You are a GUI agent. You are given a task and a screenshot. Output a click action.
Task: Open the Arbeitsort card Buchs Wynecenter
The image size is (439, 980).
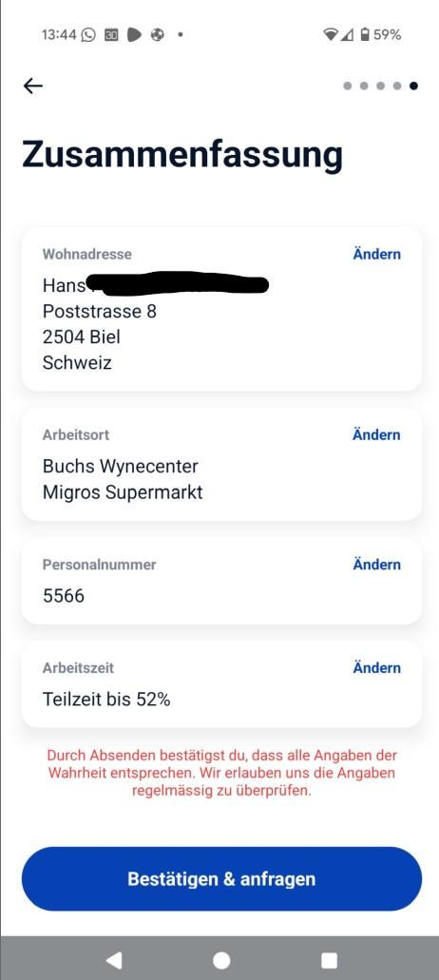coord(221,465)
